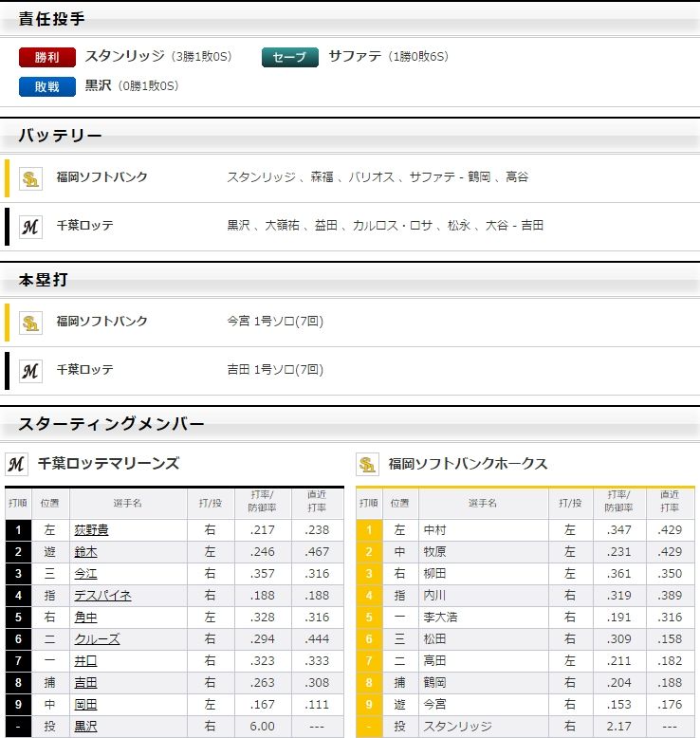Click save pitcher name サファテ
The height and width of the screenshot is (738, 700).
(355, 56)
